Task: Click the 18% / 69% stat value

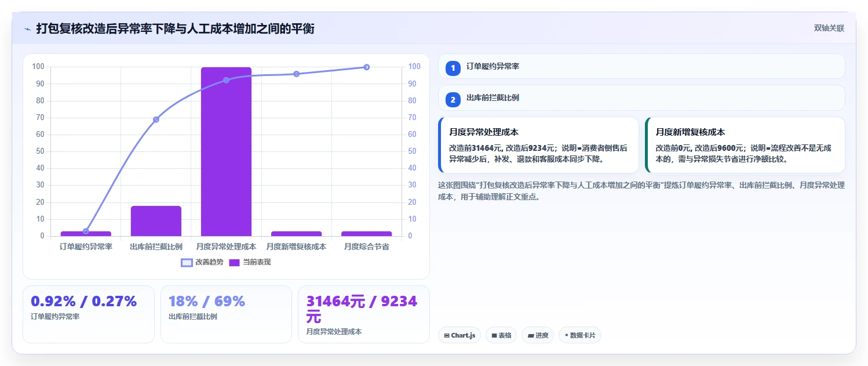Action: click(x=207, y=301)
